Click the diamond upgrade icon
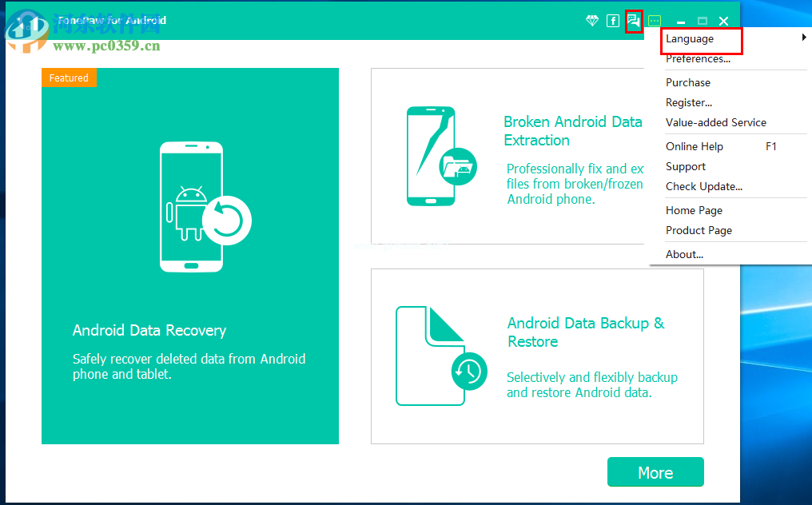This screenshot has width=812, height=505. [592, 21]
